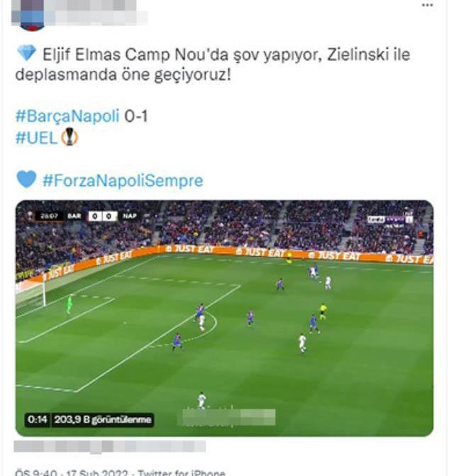This screenshot has height=476, width=454.
Task: Open the tweet's three-dot more menu
Action: click(427, 5)
